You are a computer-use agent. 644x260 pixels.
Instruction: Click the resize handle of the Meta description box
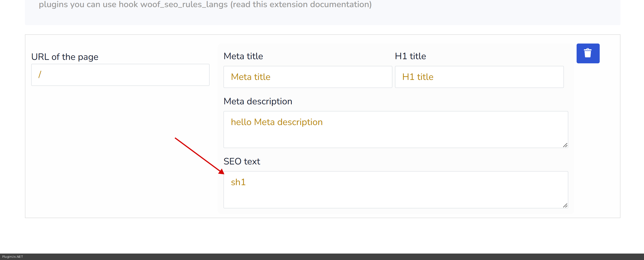coord(565,145)
